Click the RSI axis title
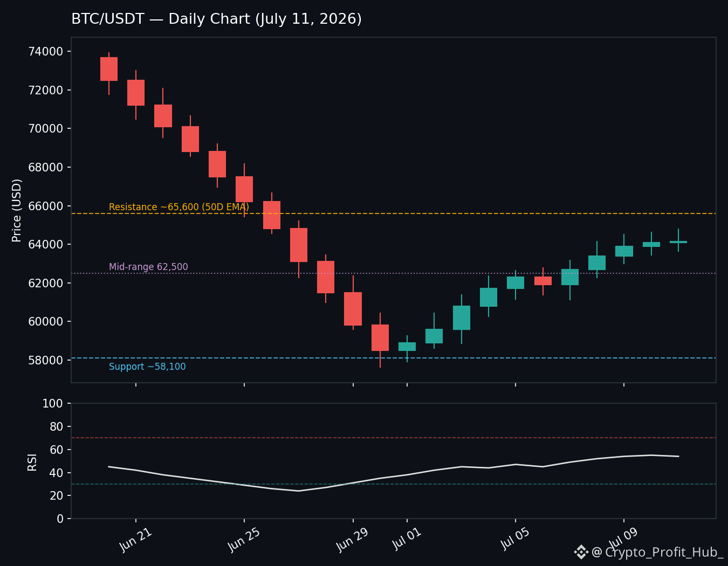This screenshot has width=728, height=566. (x=32, y=462)
